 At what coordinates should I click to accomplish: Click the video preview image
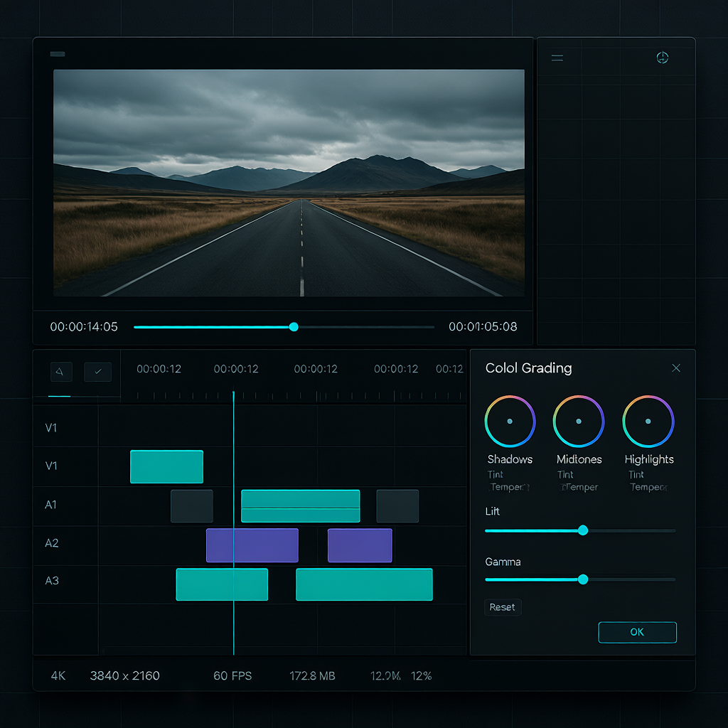pos(289,183)
